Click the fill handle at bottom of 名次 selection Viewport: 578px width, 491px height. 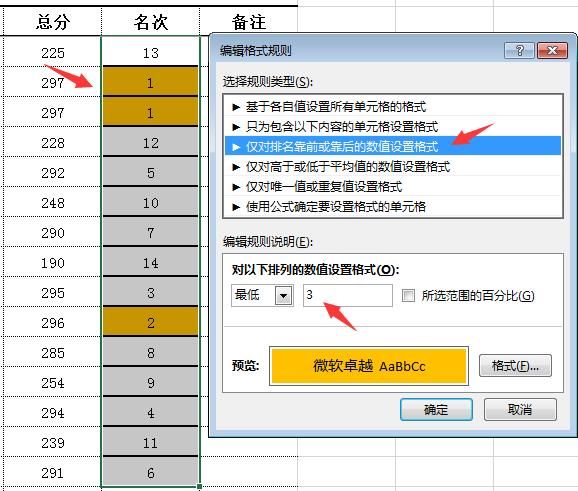pos(199,487)
